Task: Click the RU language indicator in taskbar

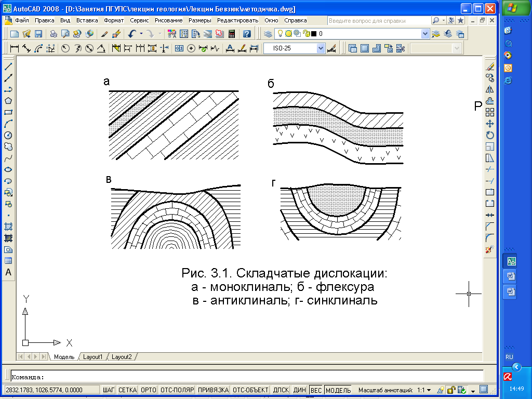Action: (509, 357)
